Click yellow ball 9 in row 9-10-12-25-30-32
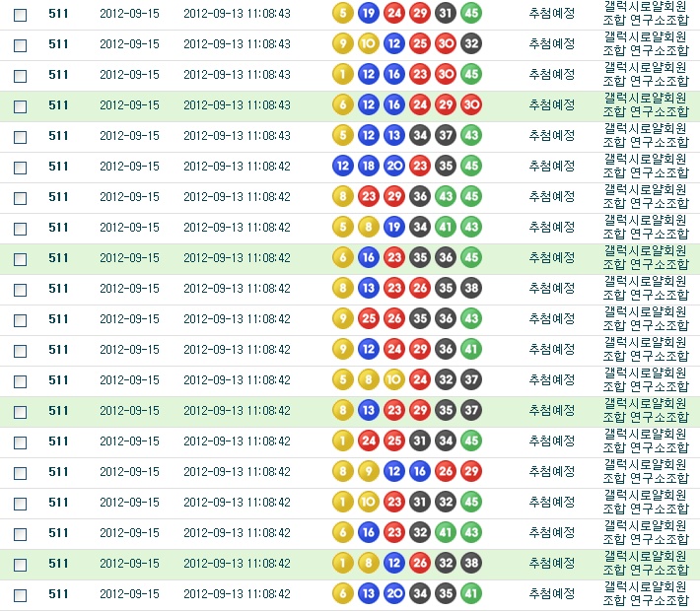The image size is (700, 611). pos(342,43)
